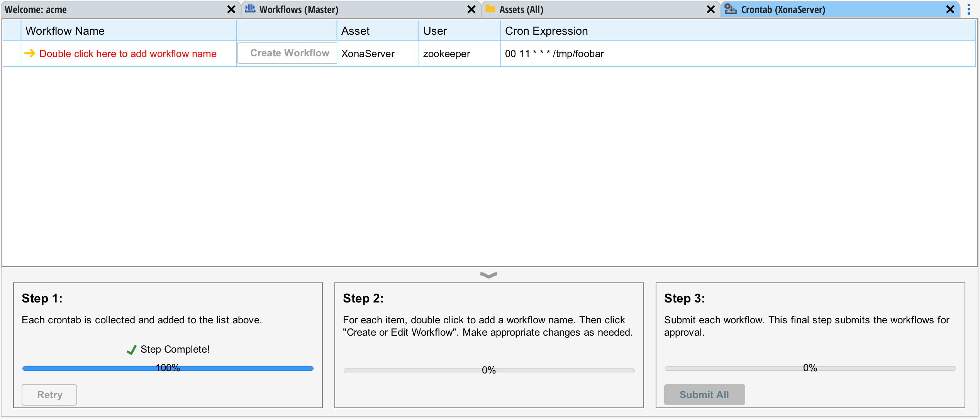This screenshot has width=980, height=419.
Task: Switch to the Assets (All) tab
Action: tap(521, 10)
